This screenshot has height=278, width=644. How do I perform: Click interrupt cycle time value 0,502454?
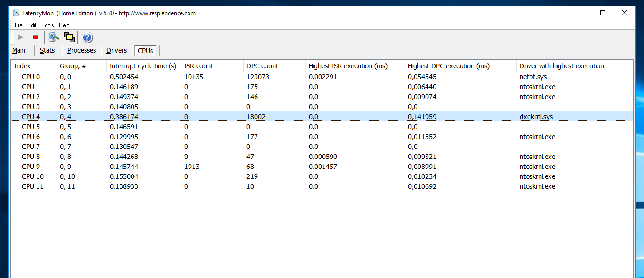pos(124,77)
